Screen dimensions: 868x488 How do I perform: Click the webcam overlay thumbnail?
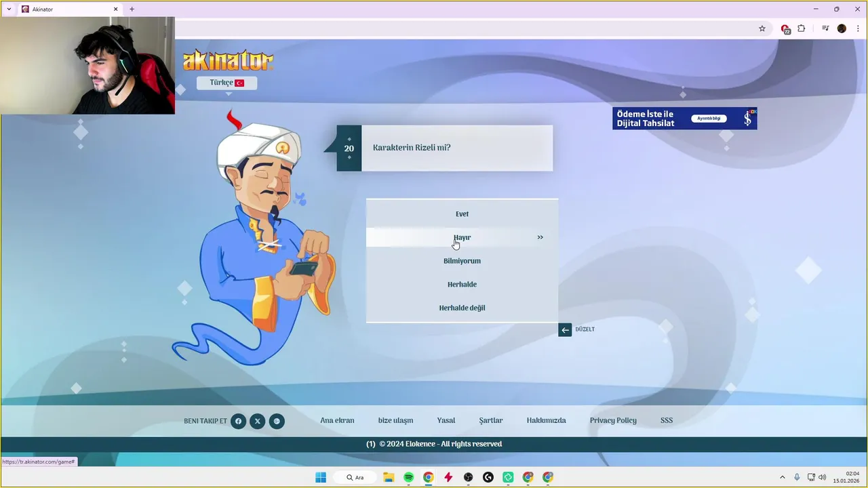(87, 66)
